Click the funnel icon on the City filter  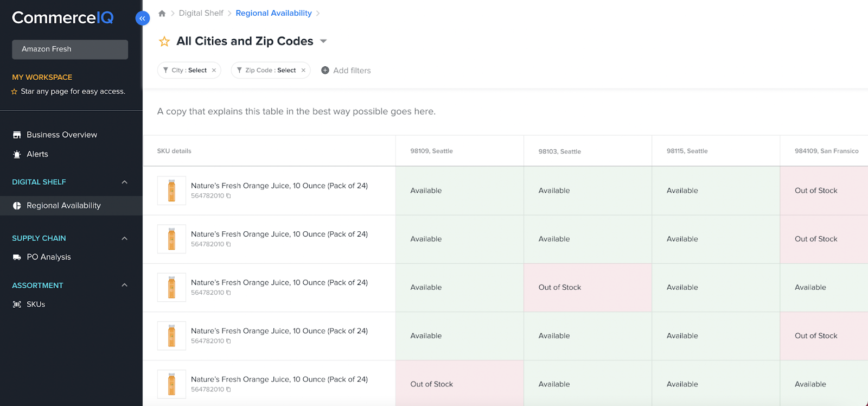[165, 70]
